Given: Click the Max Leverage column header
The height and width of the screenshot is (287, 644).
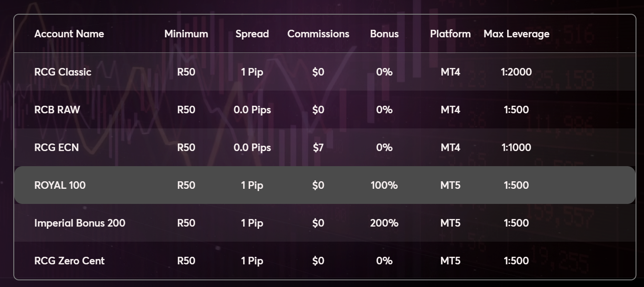Looking at the screenshot, I should pyautogui.click(x=516, y=34).
